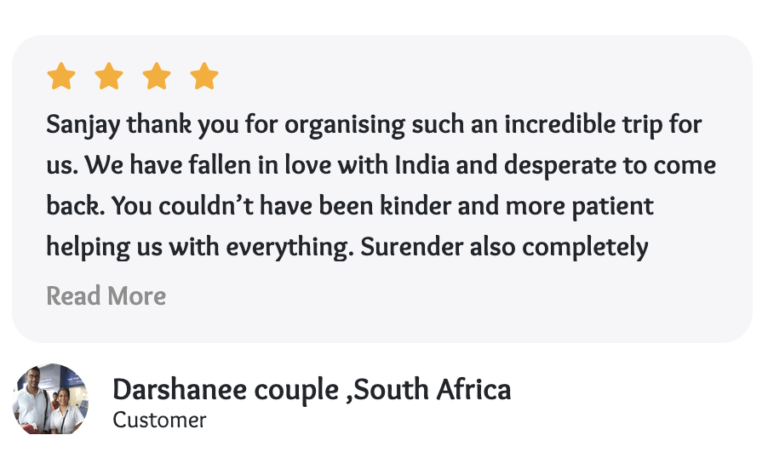Expand the review with Read More
This screenshot has width=768, height=458.
[x=106, y=296]
